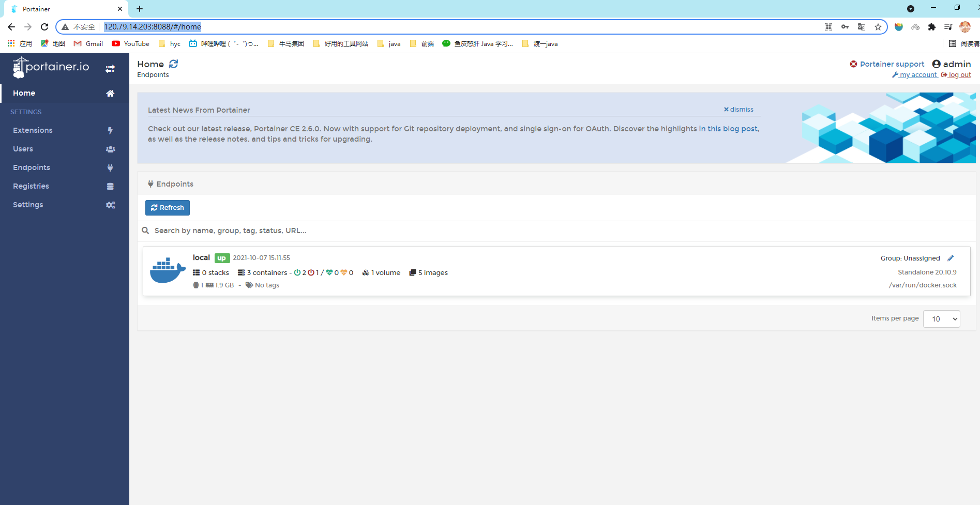Open browser extensions puzzle icon
Image resolution: width=980 pixels, height=505 pixels.
click(932, 27)
